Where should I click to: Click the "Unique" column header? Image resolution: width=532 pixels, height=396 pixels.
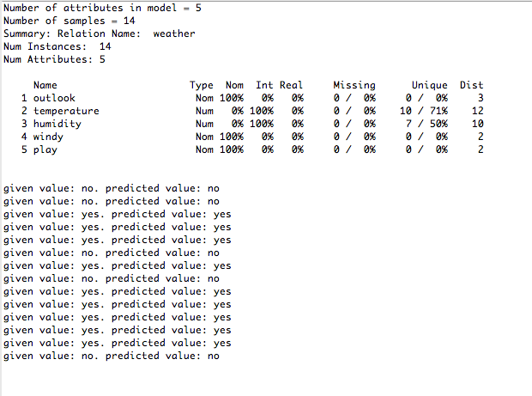click(x=429, y=85)
